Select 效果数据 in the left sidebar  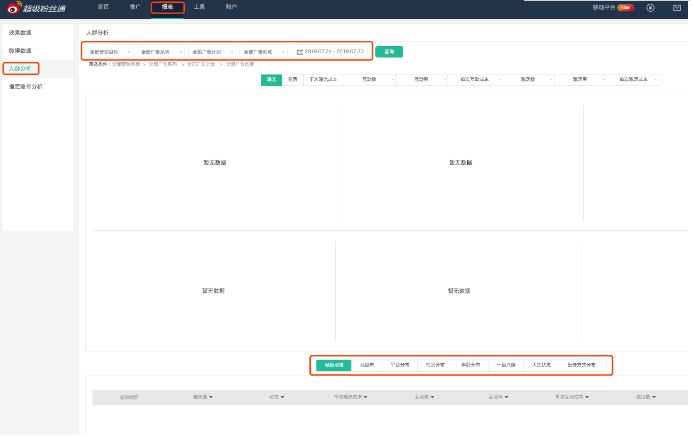point(20,32)
